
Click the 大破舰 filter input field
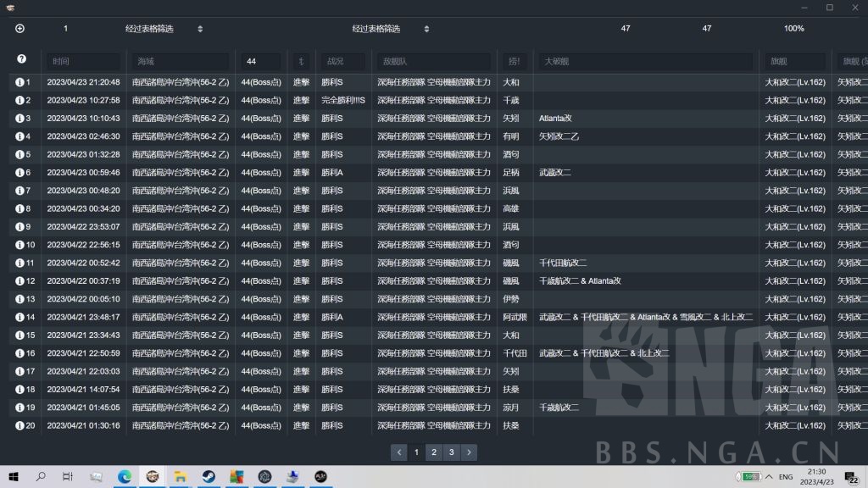point(645,62)
